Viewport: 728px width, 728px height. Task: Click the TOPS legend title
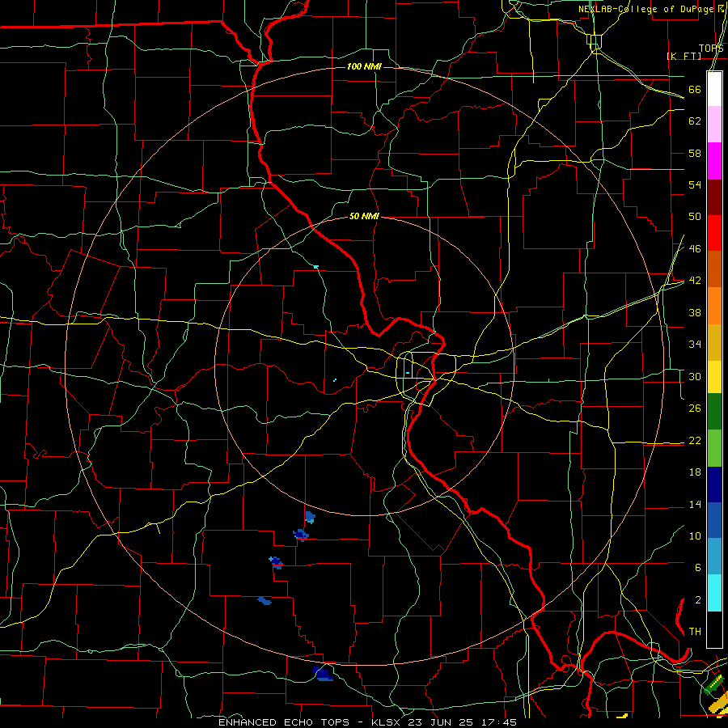(x=711, y=48)
